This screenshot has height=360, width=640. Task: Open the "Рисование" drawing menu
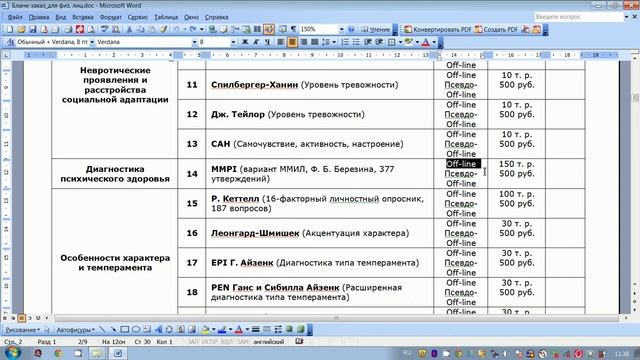[x=22, y=330]
